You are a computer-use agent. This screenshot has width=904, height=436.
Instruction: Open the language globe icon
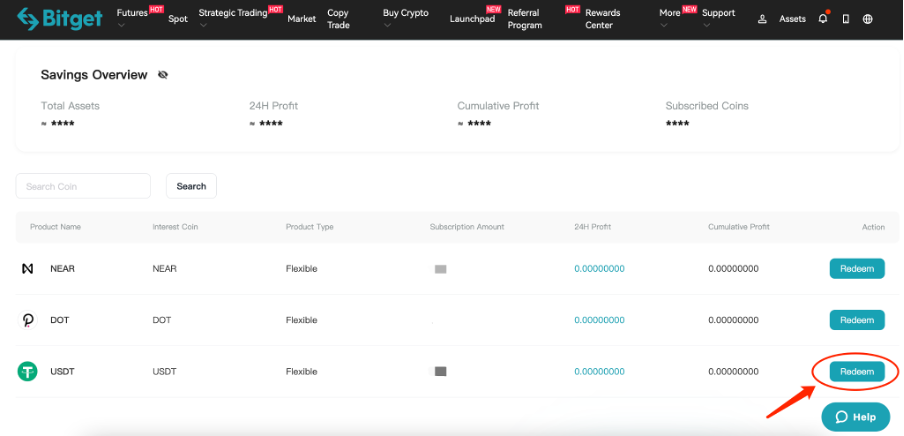tap(868, 19)
